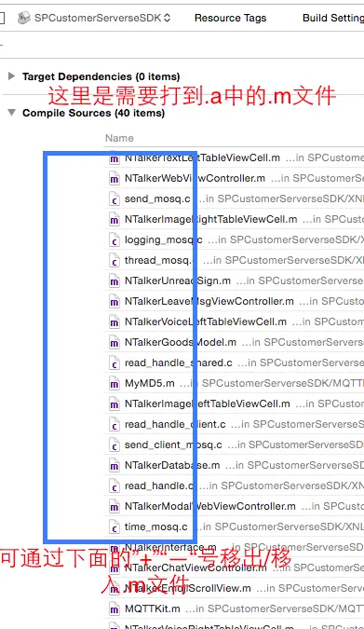Screen dimensions: 364x629
Task: Click the logging_mosq.c file icon
Action: pos(115,239)
